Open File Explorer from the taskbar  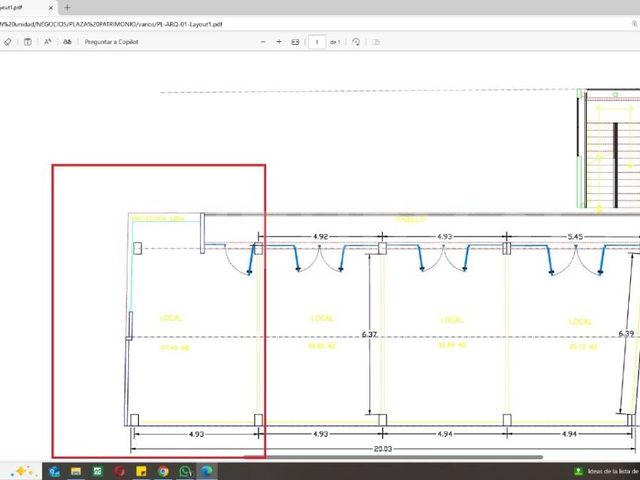pyautogui.click(x=76, y=471)
